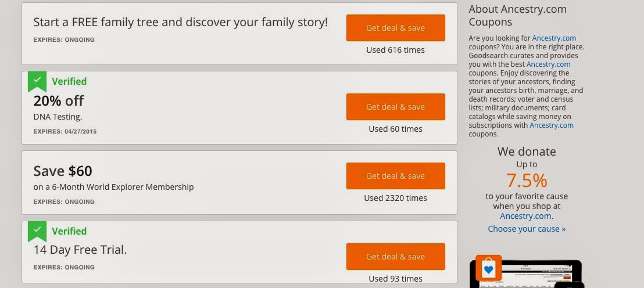Get deal for 20% off DNA Testing
The width and height of the screenshot is (644, 288).
click(395, 107)
